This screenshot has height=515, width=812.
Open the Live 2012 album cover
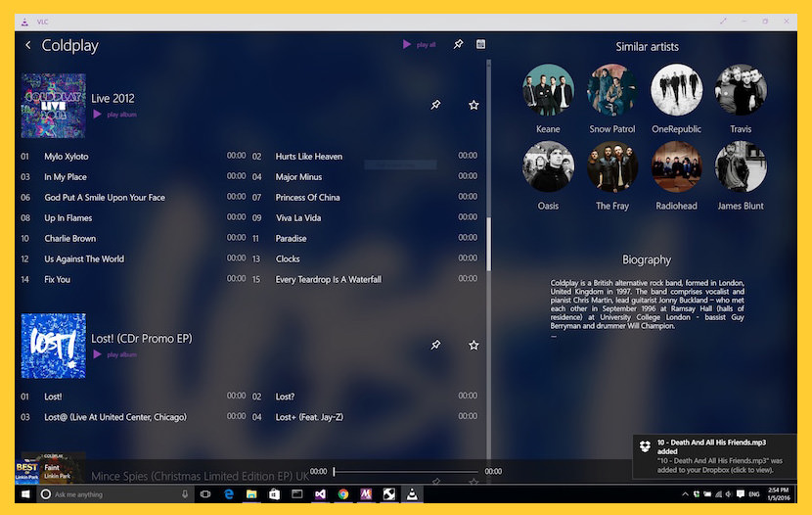(54, 106)
